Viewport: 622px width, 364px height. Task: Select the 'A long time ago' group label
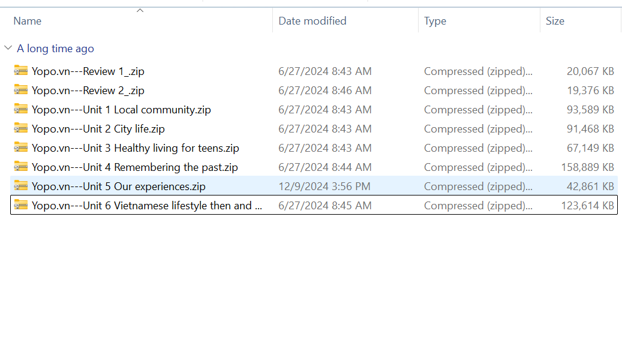tap(55, 49)
